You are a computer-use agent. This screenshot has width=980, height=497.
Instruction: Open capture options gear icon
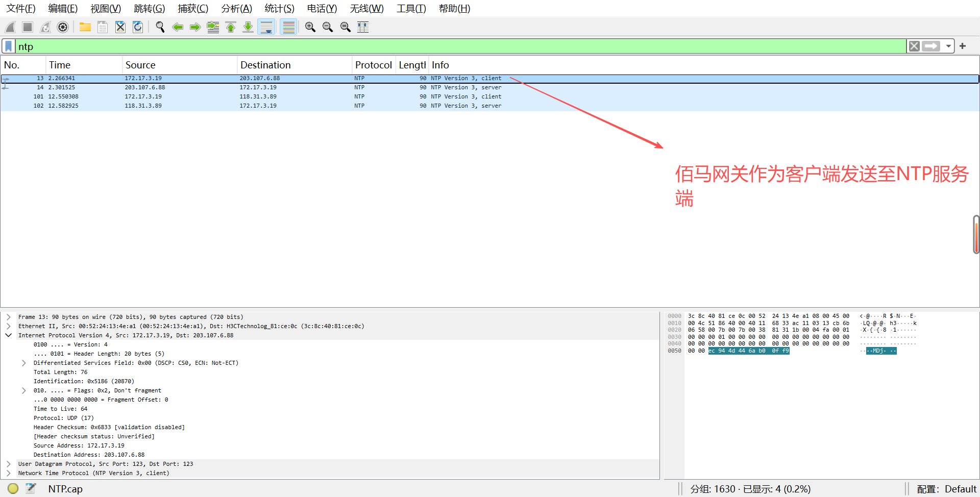(x=63, y=27)
